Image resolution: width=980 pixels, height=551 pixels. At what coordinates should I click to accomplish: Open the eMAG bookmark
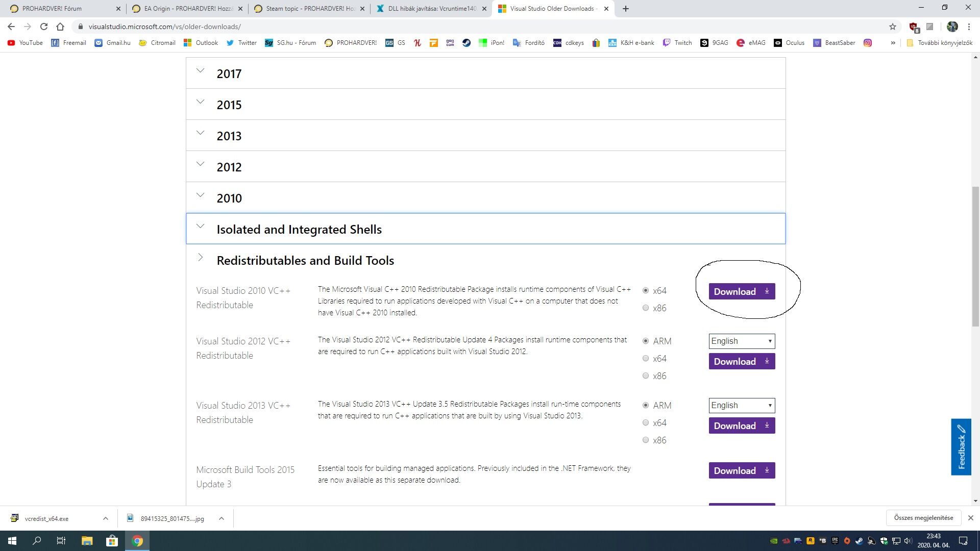coord(751,43)
